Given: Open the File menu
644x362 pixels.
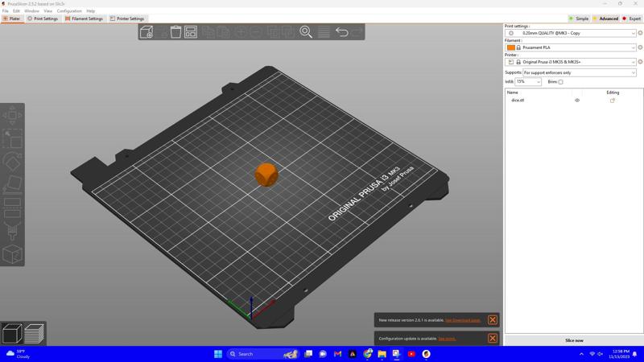Looking at the screenshot, I should tap(6, 11).
